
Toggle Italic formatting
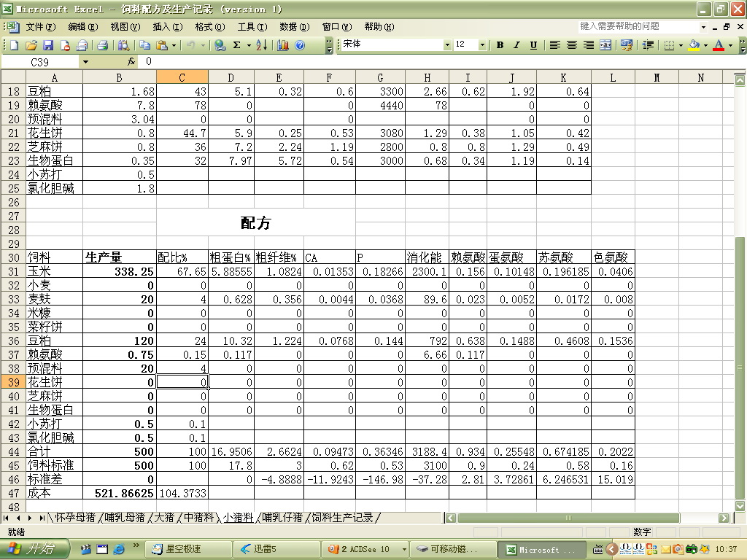click(516, 45)
